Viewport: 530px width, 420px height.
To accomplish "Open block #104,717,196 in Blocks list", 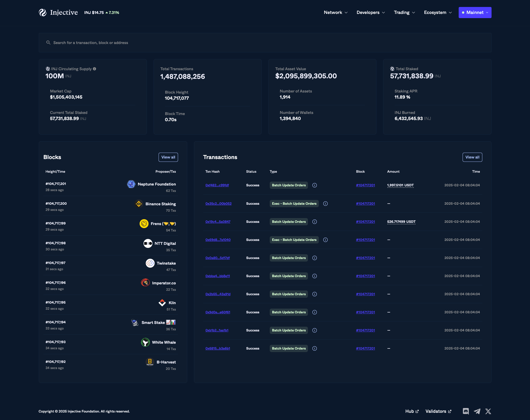I will [x=55, y=283].
